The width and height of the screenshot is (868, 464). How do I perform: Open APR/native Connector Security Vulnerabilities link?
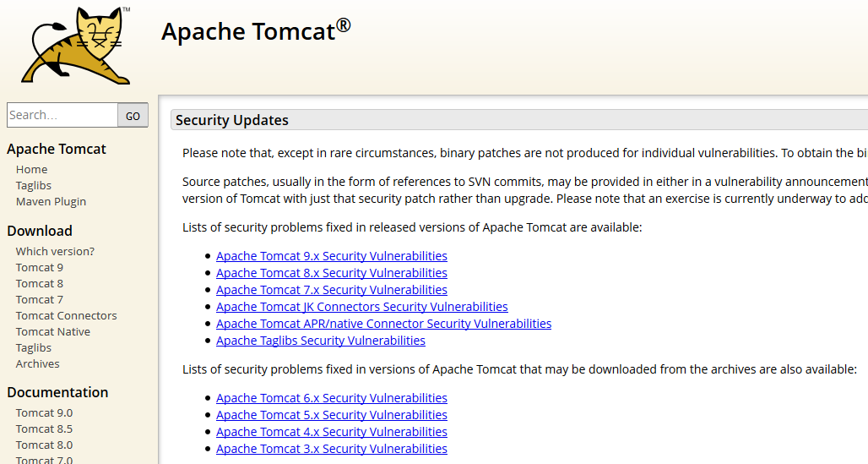click(383, 324)
